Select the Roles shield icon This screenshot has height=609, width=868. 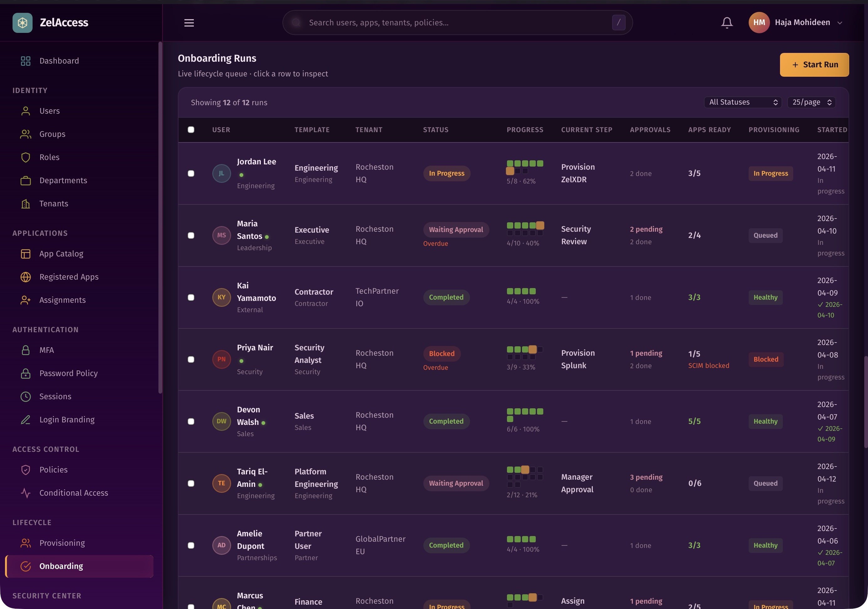click(x=25, y=157)
